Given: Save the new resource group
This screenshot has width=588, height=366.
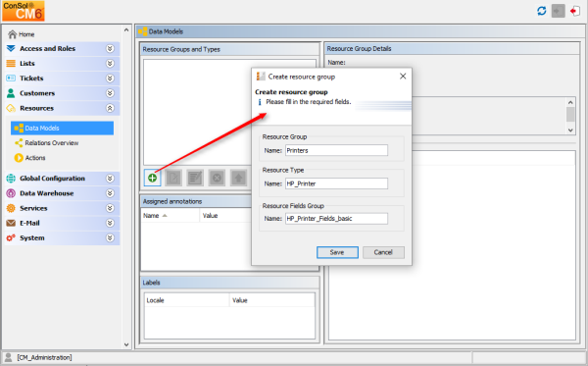Looking at the screenshot, I should point(337,252).
